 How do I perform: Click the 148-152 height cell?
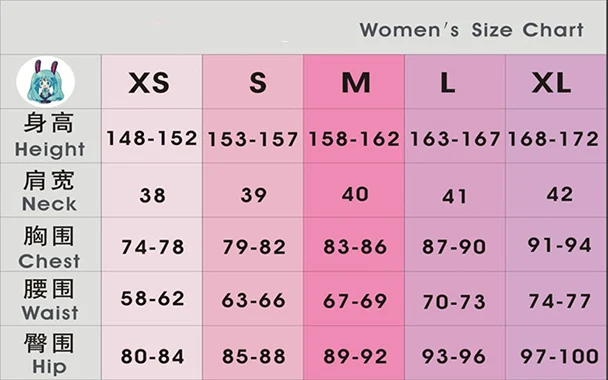pos(152,138)
